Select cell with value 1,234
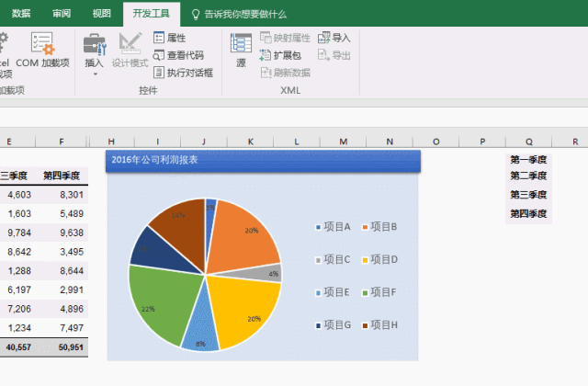 (x=18, y=328)
